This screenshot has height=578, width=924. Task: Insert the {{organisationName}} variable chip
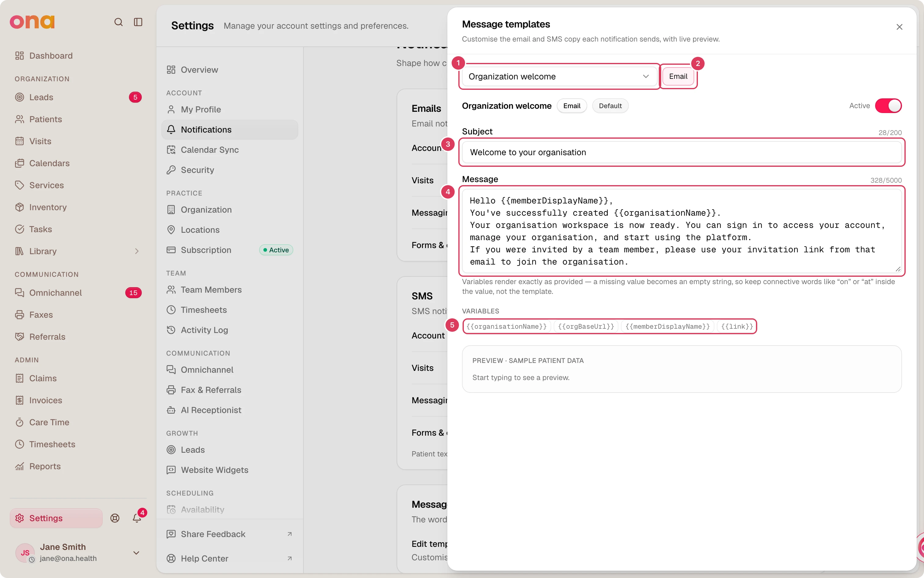[x=507, y=327]
